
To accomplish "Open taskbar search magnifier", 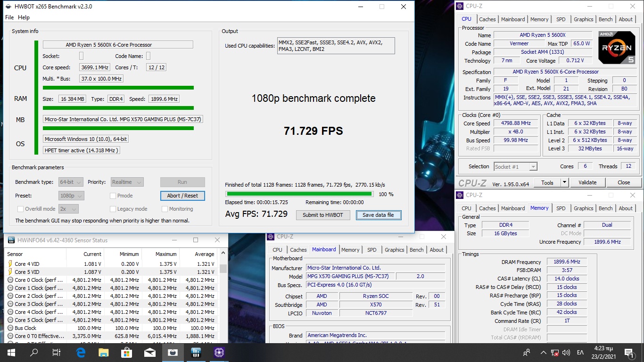I will coord(34,352).
